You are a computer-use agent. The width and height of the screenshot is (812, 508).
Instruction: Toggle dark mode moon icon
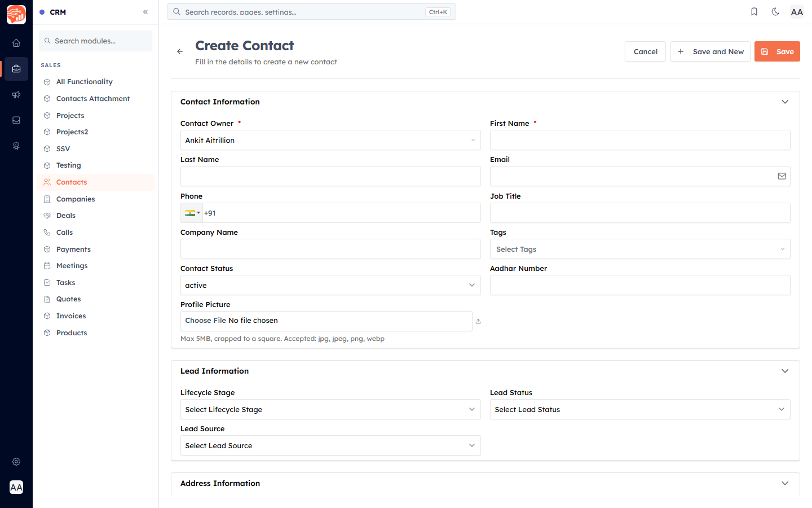(775, 12)
